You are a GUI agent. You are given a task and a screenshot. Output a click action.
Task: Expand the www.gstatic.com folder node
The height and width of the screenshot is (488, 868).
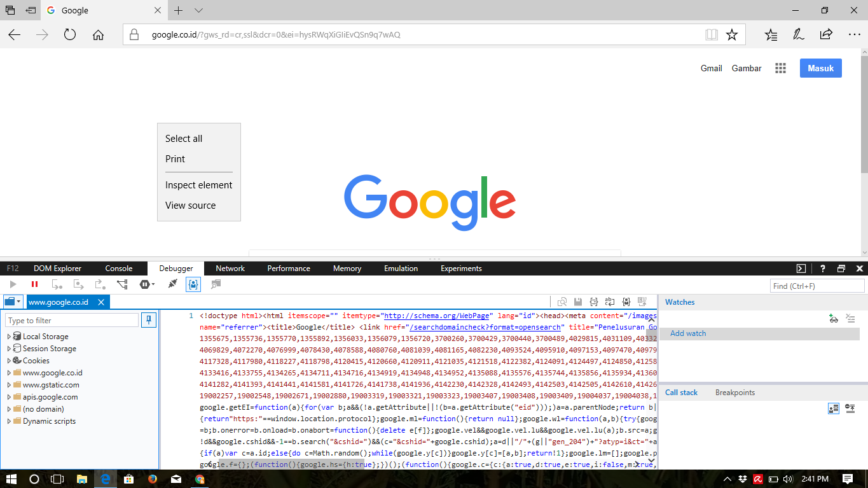click(9, 385)
